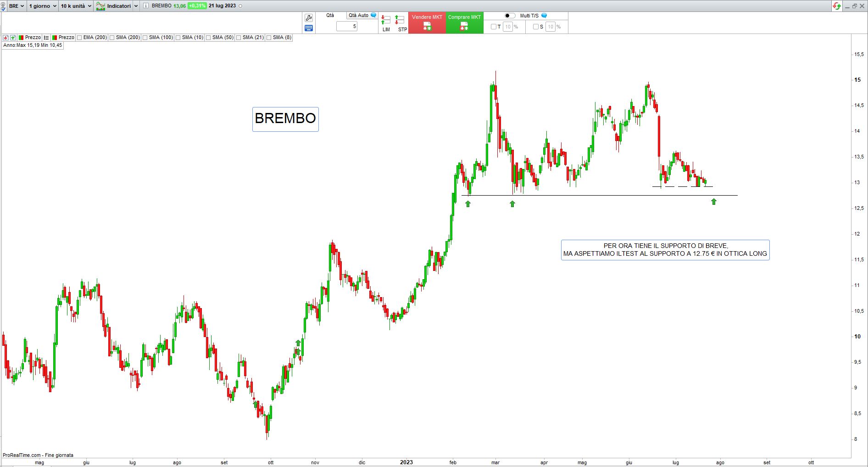The image size is (868, 467).
Task: Click the 2023 label on time axis
Action: [406, 462]
